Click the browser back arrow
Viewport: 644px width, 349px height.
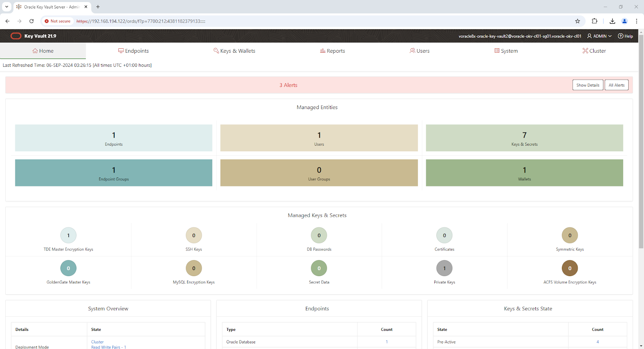coord(7,21)
